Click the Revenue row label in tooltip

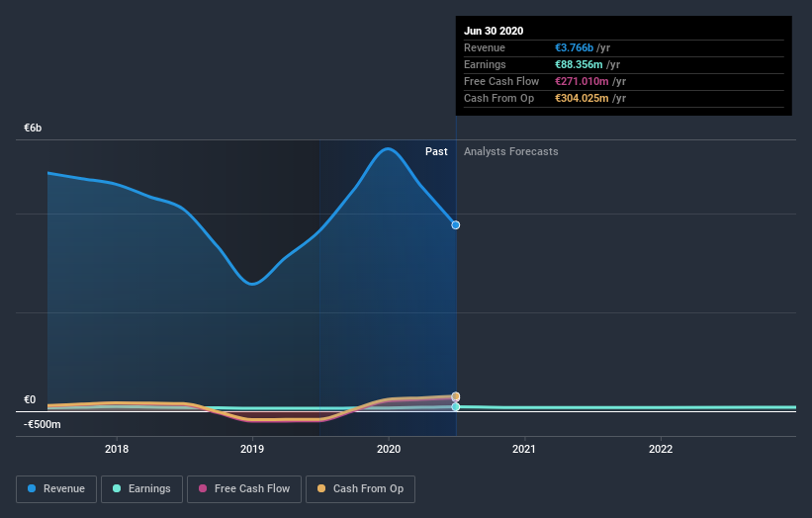485,48
